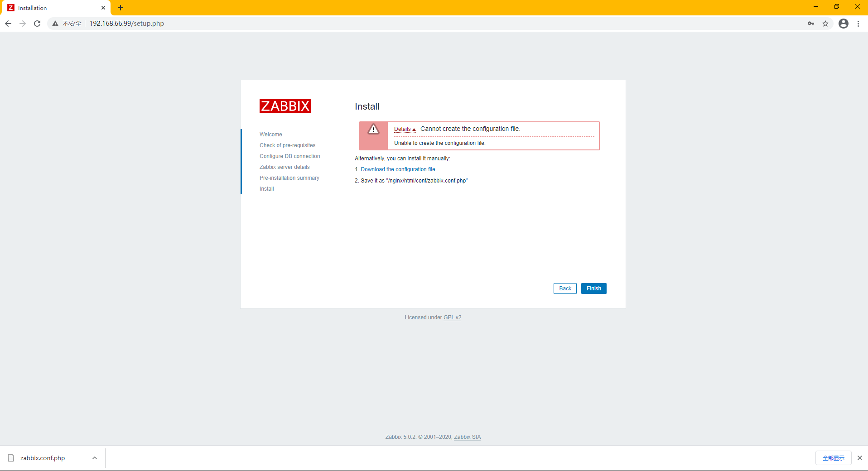Click 'Alternatively, you can install it manually:' text

tap(402, 159)
